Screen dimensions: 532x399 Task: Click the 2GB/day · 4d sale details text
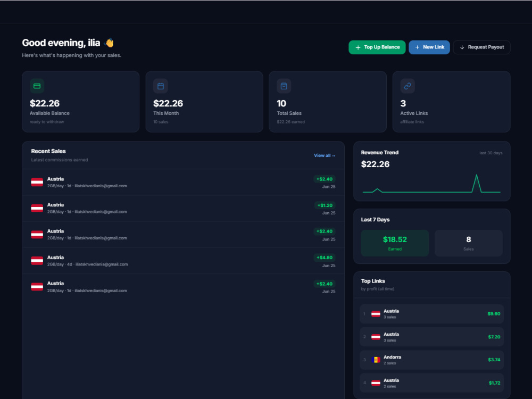pos(88,264)
